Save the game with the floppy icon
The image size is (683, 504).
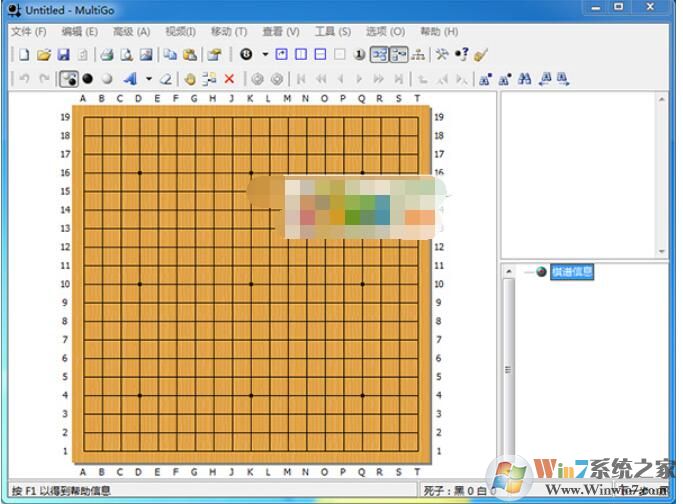64,55
